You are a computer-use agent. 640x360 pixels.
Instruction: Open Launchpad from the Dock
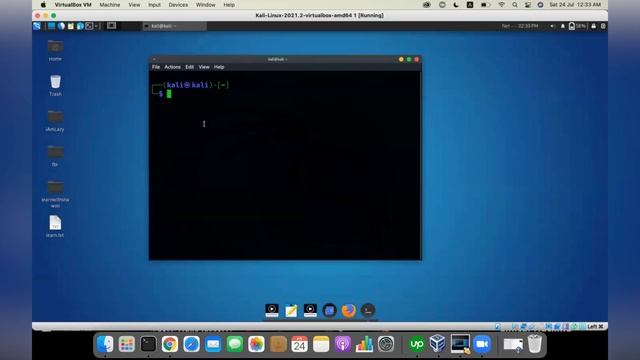click(x=127, y=344)
